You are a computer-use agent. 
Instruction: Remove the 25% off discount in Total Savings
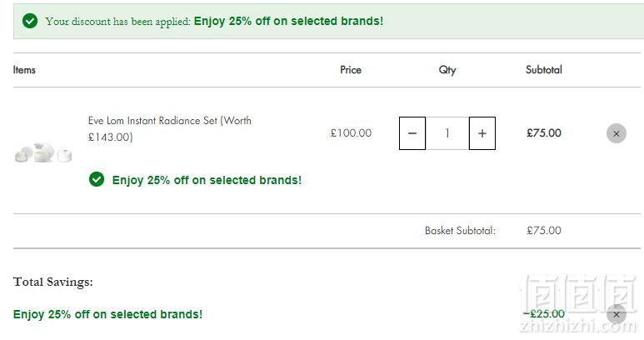tap(616, 314)
